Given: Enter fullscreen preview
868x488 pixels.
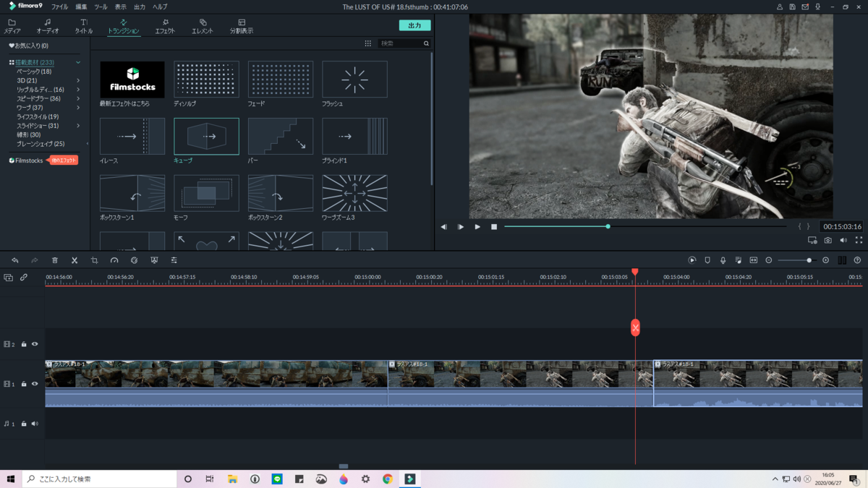Looking at the screenshot, I should coord(859,240).
